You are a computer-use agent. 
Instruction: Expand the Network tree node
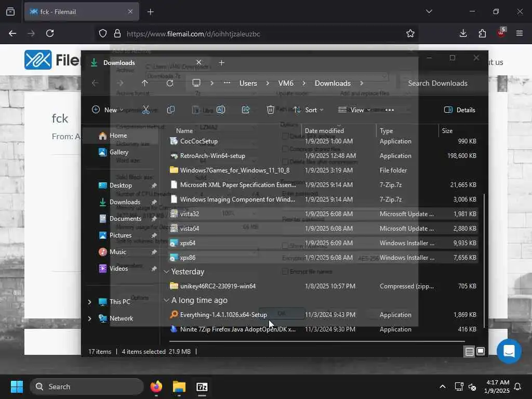(x=89, y=318)
